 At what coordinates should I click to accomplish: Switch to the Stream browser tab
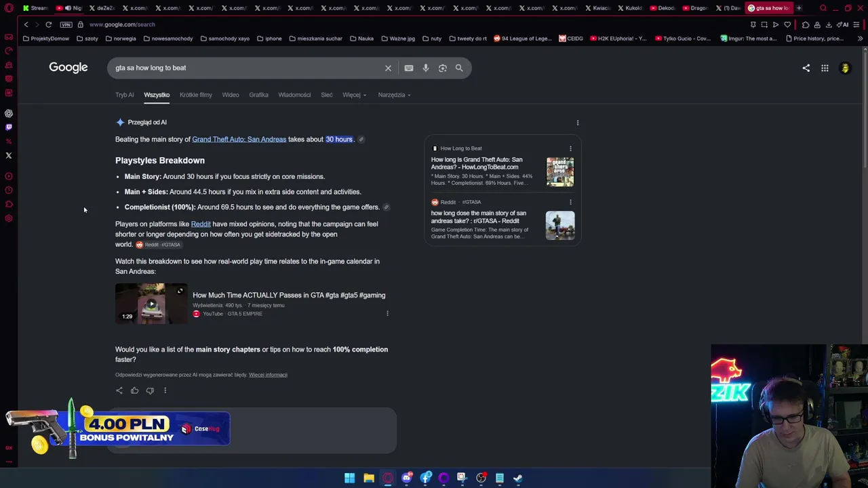click(35, 8)
